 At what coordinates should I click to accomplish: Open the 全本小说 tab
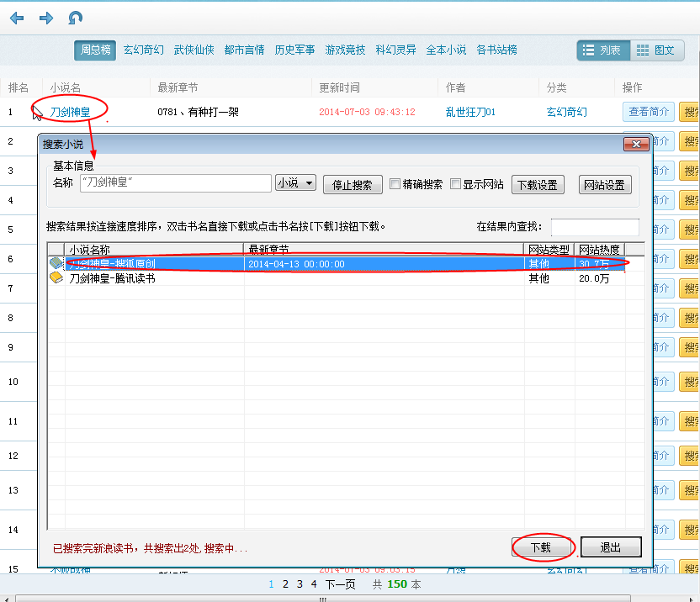point(446,50)
